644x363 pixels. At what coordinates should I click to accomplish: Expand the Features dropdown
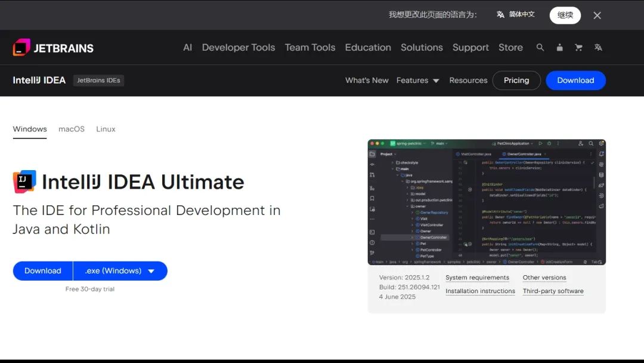(417, 81)
